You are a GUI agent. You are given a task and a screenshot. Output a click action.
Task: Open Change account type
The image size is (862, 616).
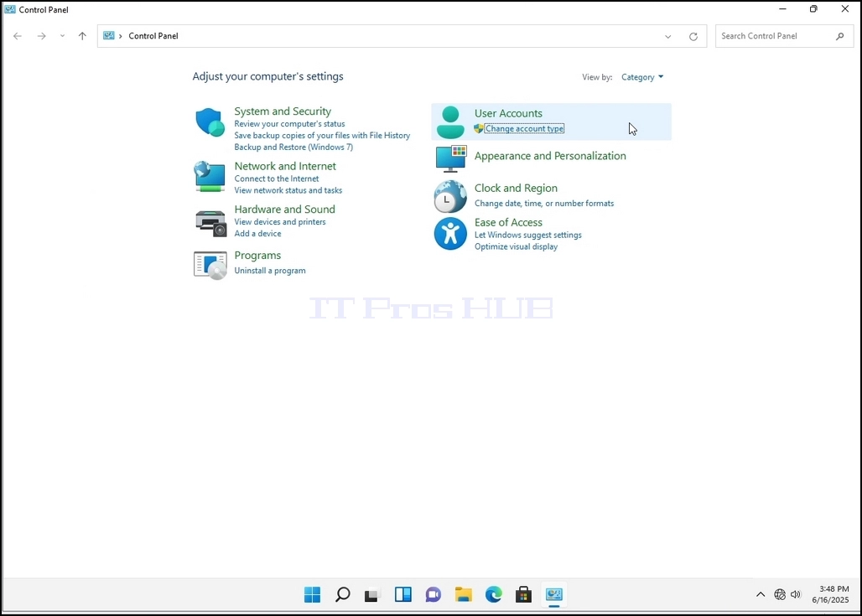point(524,128)
